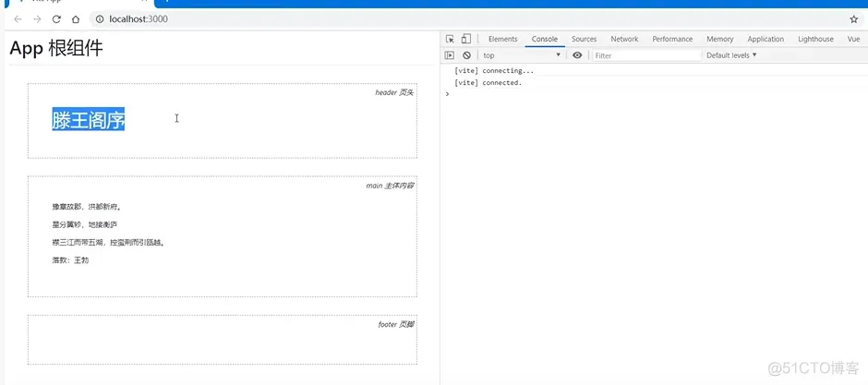Toggle the device toolbar icon in DevTools

tap(466, 39)
